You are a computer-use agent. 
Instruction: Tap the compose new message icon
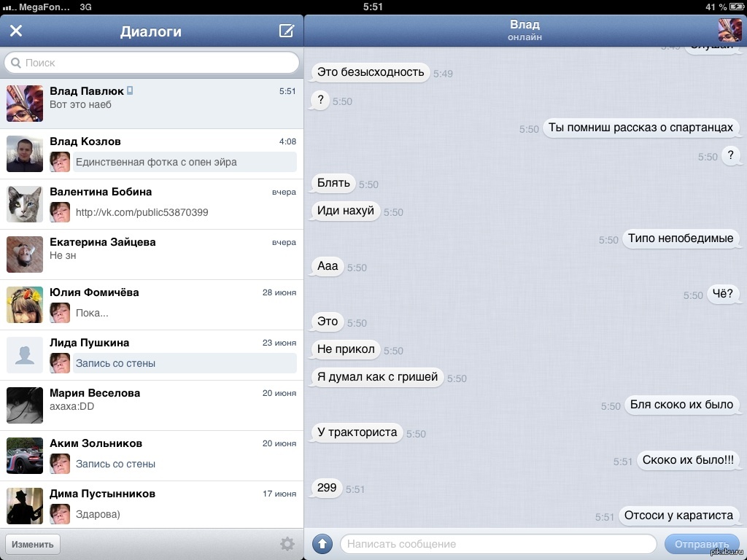(287, 31)
